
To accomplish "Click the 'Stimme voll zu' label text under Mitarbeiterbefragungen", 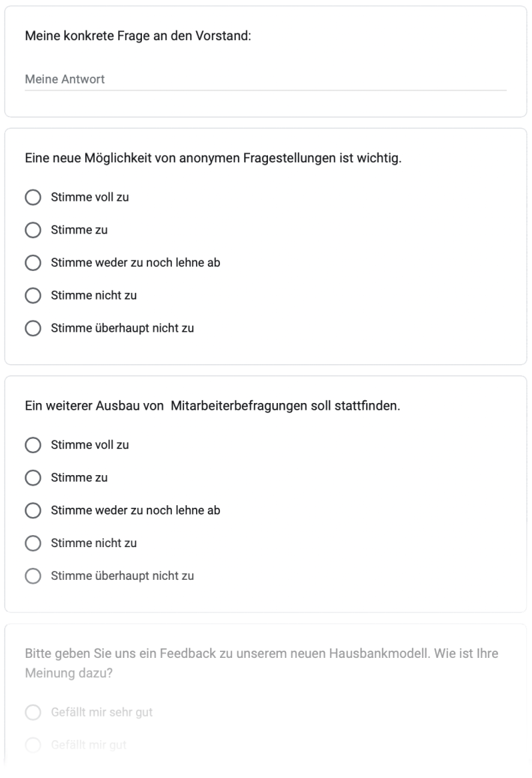I will coord(90,445).
